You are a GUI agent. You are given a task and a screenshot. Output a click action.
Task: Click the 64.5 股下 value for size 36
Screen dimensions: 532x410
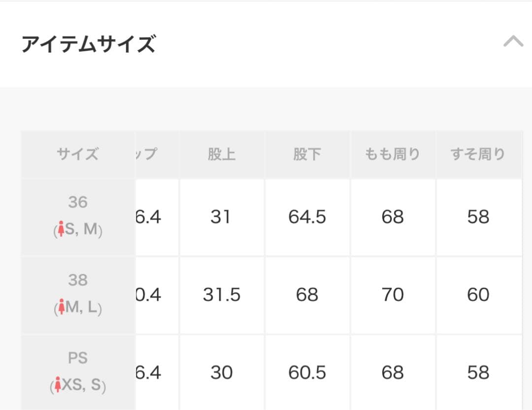click(307, 217)
